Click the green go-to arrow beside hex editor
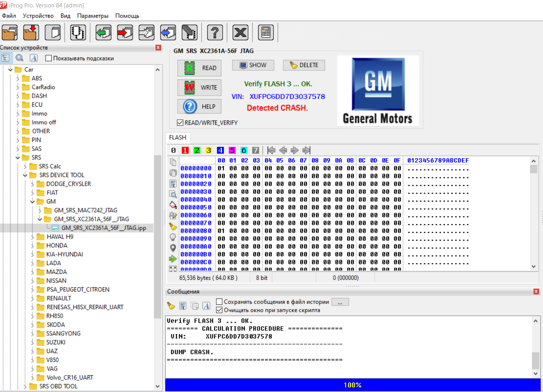 [173, 259]
